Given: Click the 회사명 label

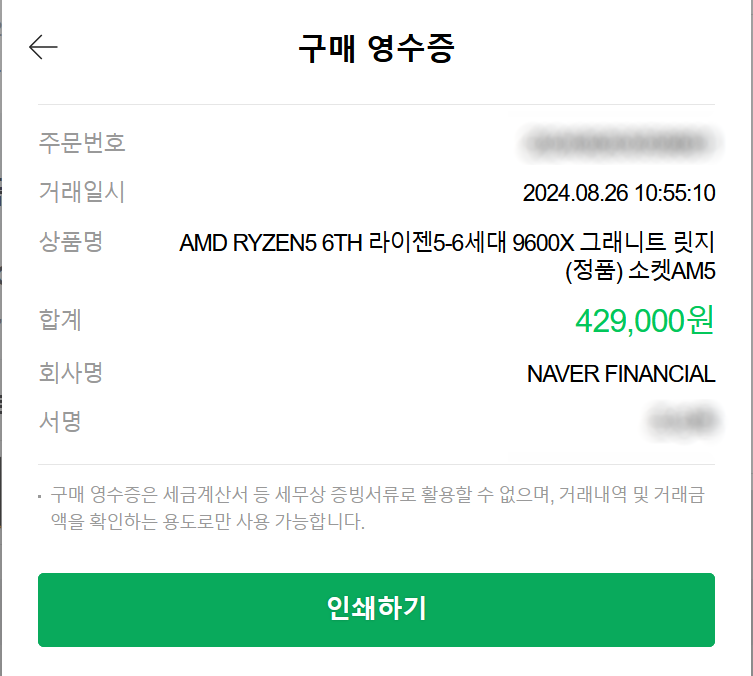Looking at the screenshot, I should click(x=71, y=373).
